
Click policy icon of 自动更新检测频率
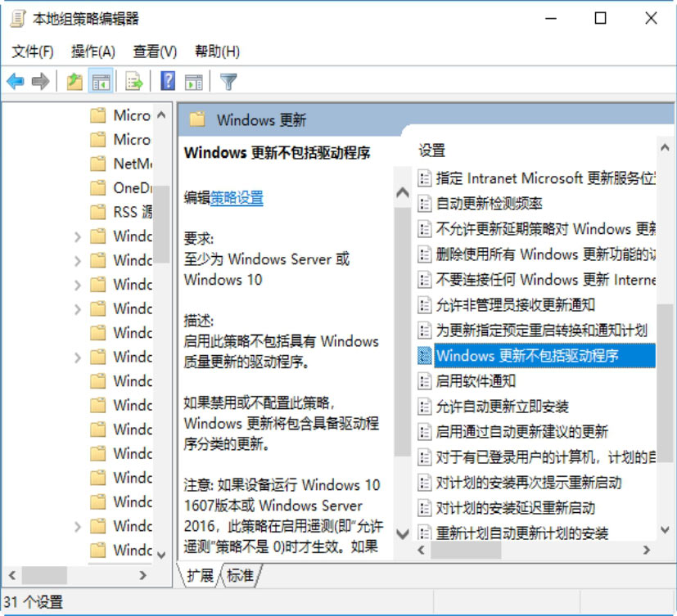pos(424,203)
